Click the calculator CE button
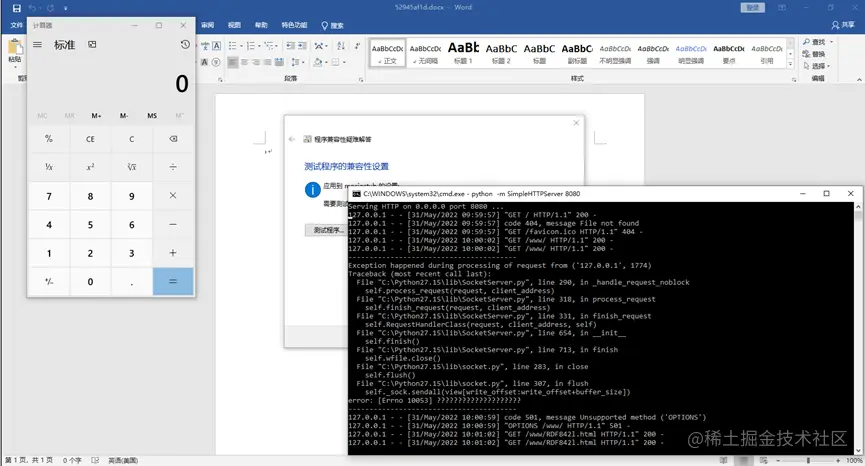The image size is (865, 466). click(90, 139)
